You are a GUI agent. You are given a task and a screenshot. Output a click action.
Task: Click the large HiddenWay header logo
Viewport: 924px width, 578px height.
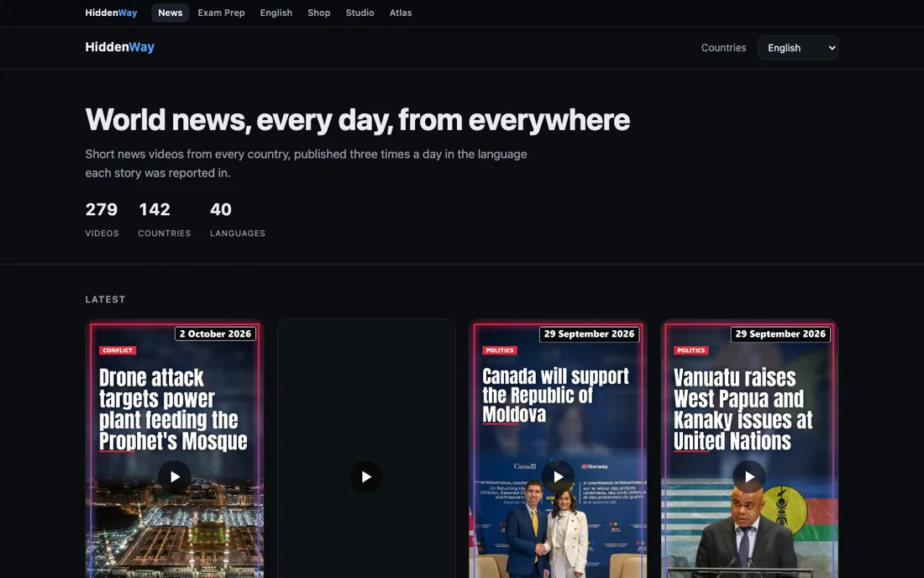pos(119,47)
